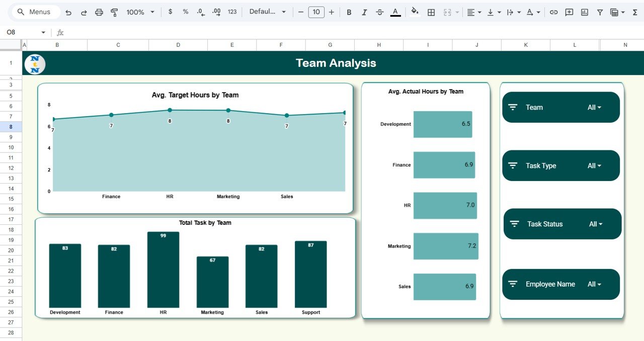Insert a link

553,12
